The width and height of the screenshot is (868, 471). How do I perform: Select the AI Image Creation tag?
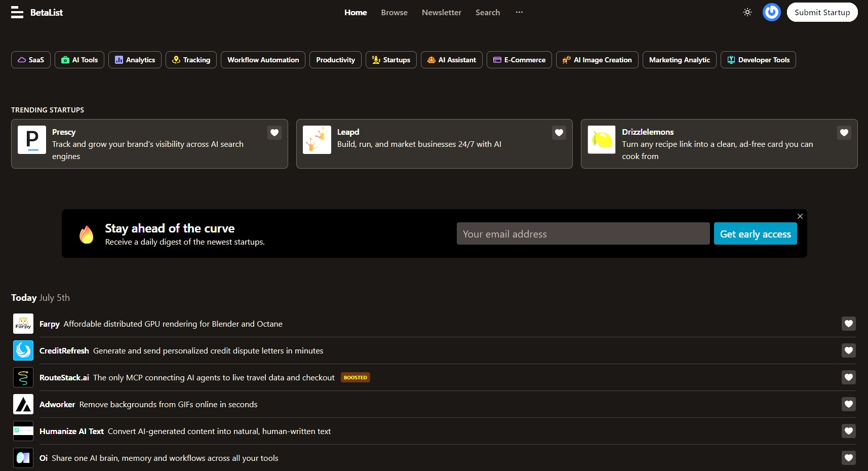597,60
